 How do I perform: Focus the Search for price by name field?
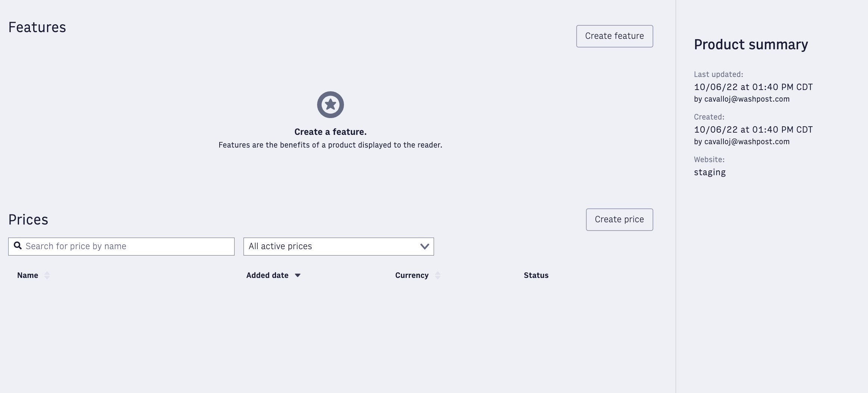[121, 247]
